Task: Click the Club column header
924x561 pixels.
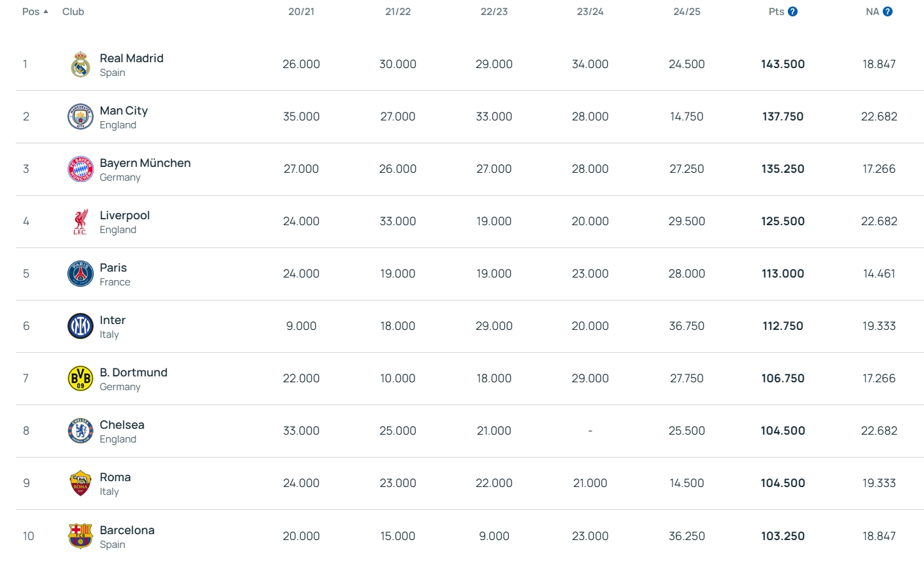Action: coord(73,12)
